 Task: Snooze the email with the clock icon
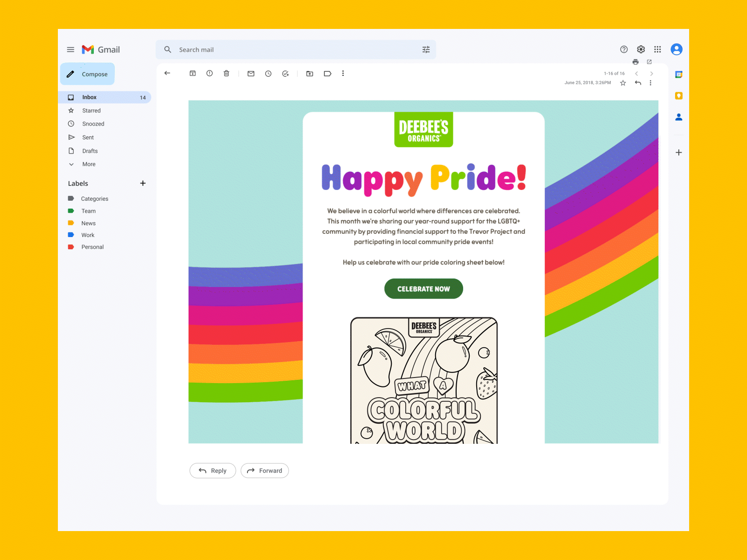pos(268,73)
